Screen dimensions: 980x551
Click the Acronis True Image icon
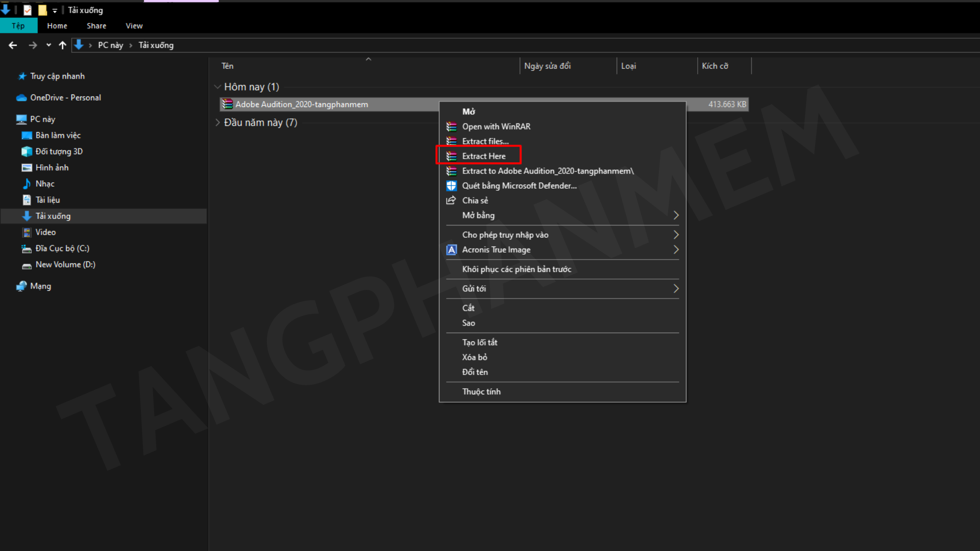tap(451, 249)
